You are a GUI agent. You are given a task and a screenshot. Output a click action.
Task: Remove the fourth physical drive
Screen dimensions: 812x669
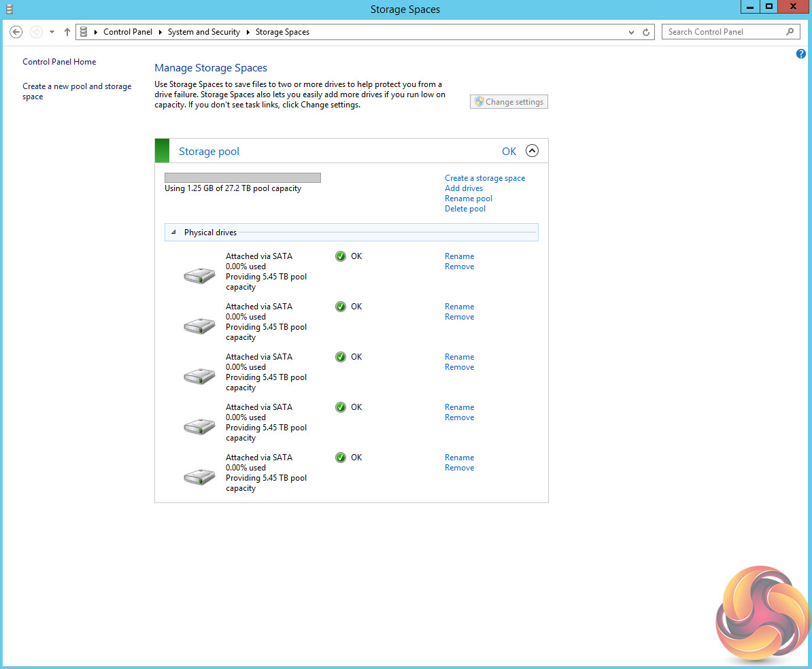(459, 417)
